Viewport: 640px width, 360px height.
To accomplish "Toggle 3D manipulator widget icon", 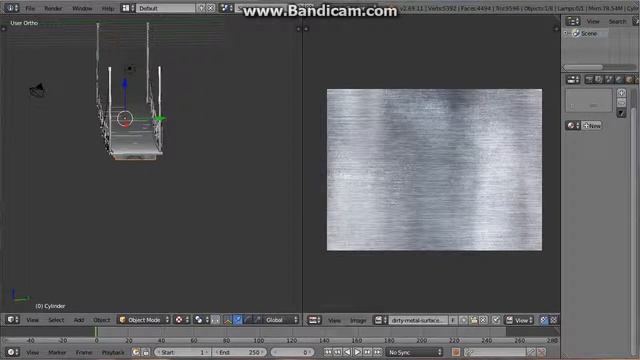I will [x=228, y=320].
